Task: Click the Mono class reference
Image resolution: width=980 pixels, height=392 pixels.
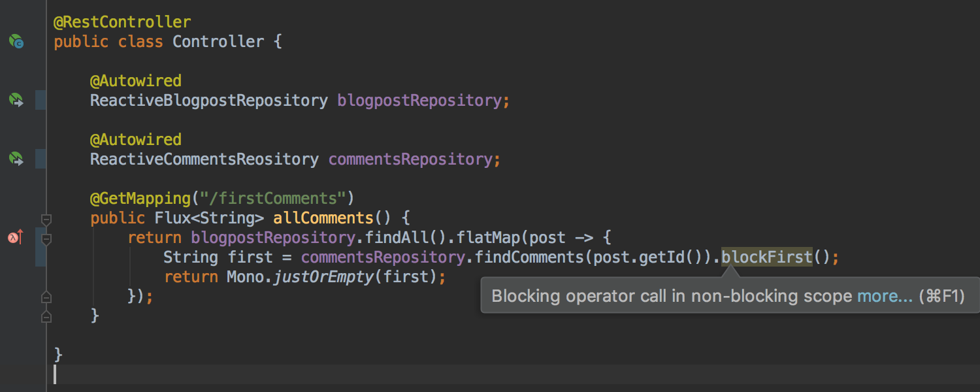Action: point(245,276)
